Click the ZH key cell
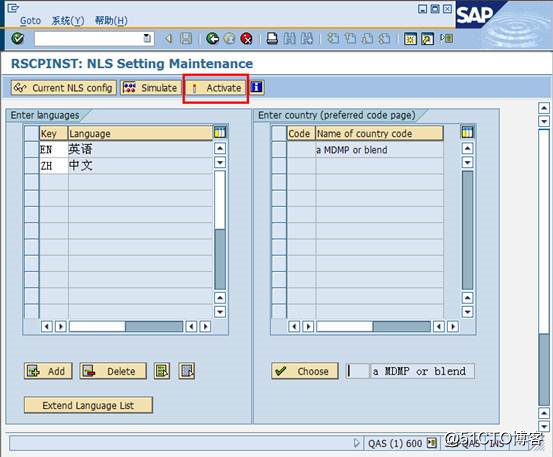This screenshot has height=457, width=553. (x=53, y=165)
